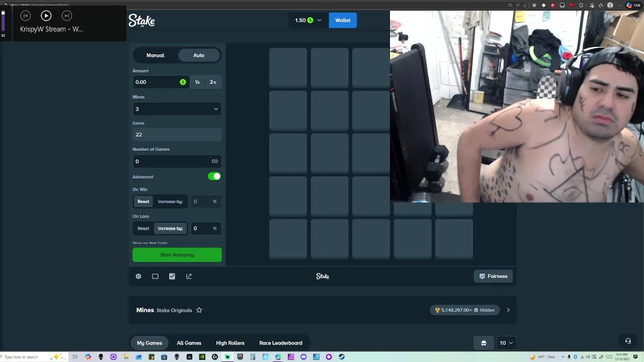Select Reset for On Loss

click(143, 228)
